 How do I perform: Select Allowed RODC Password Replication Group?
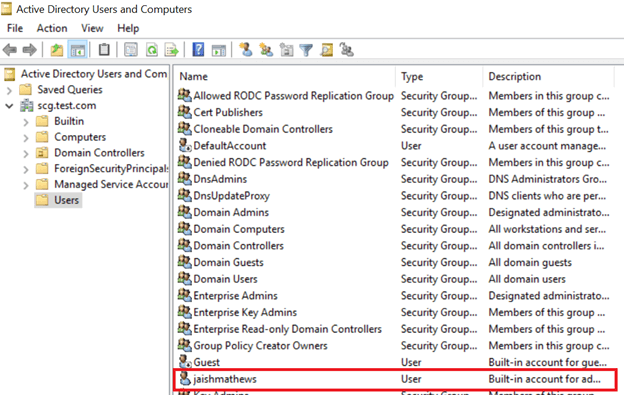293,96
